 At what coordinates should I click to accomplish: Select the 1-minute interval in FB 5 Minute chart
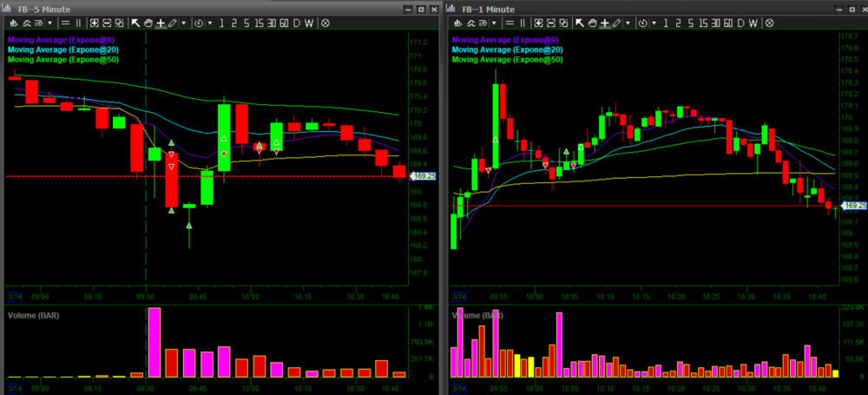point(222,23)
